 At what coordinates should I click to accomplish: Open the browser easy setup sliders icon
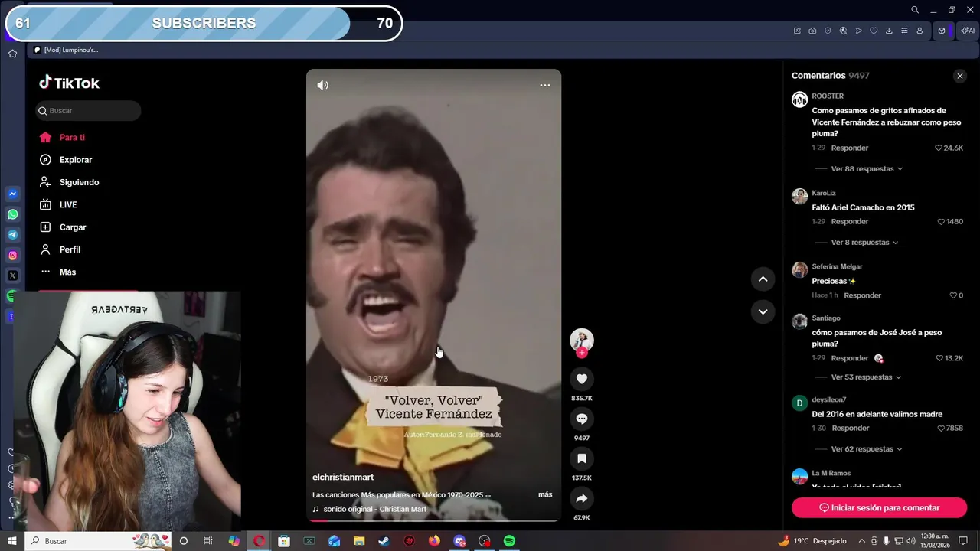pos(904,31)
